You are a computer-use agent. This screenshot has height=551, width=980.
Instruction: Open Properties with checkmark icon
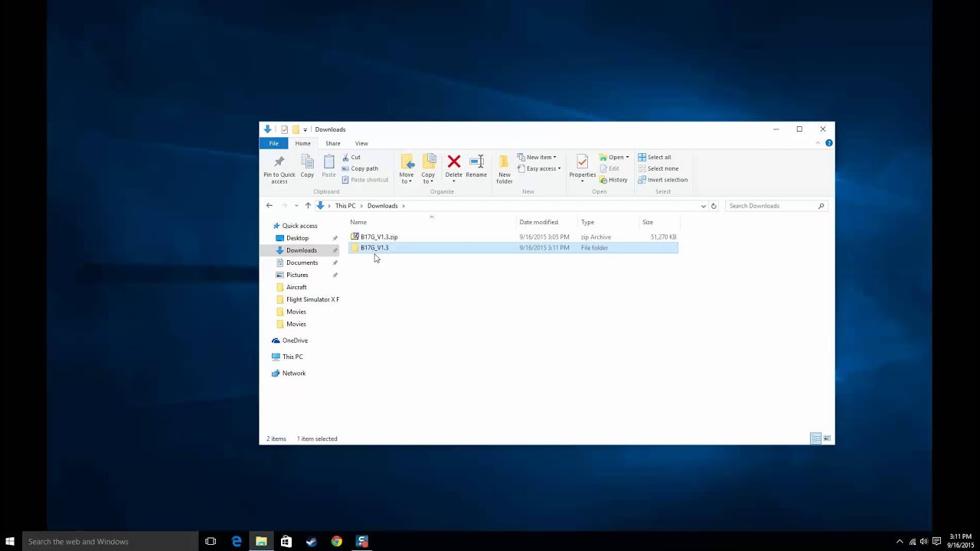pyautogui.click(x=582, y=167)
